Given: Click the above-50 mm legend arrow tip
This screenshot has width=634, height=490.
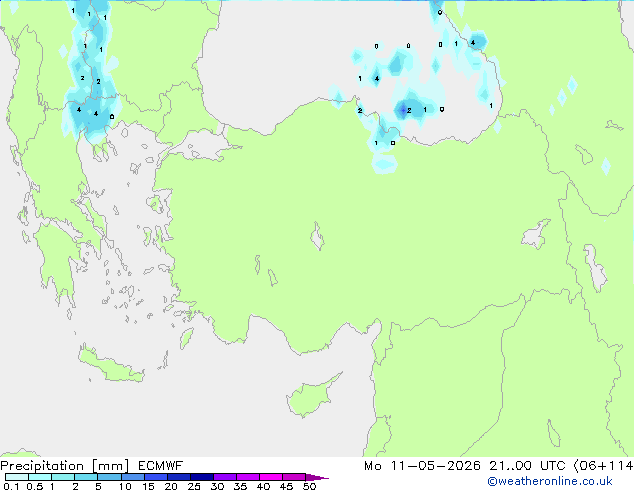Looking at the screenshot, I should 317,477.
